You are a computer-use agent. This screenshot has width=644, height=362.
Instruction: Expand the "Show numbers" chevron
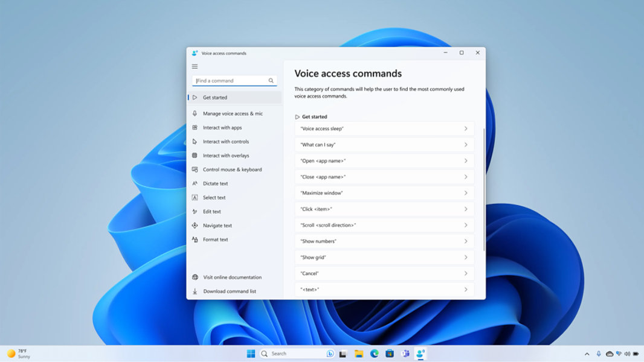[x=466, y=241]
